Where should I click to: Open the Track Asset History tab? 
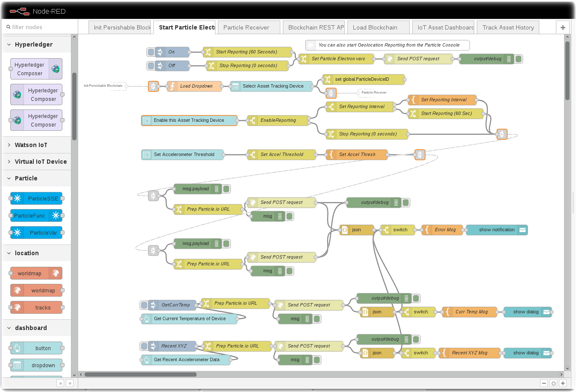click(508, 27)
